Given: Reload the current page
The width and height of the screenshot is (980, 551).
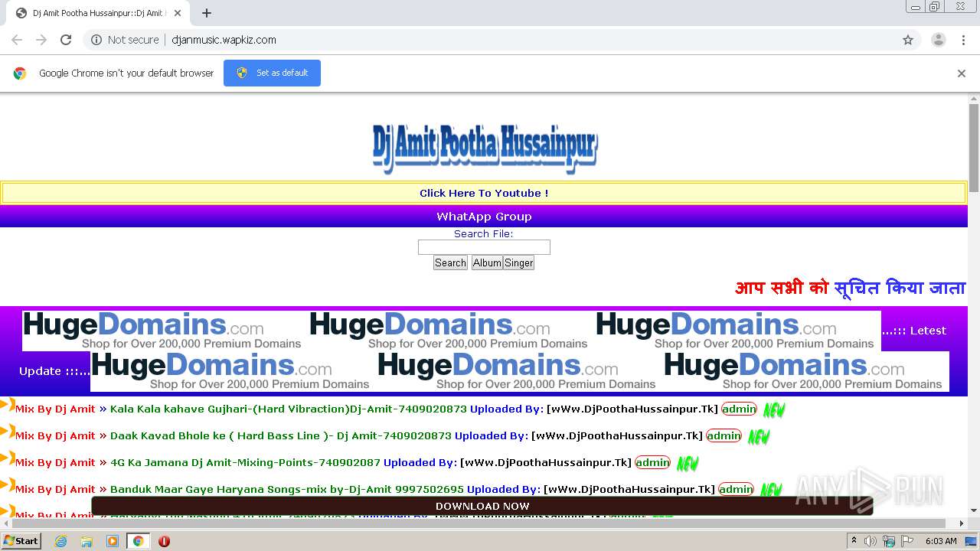Looking at the screenshot, I should coord(66,40).
